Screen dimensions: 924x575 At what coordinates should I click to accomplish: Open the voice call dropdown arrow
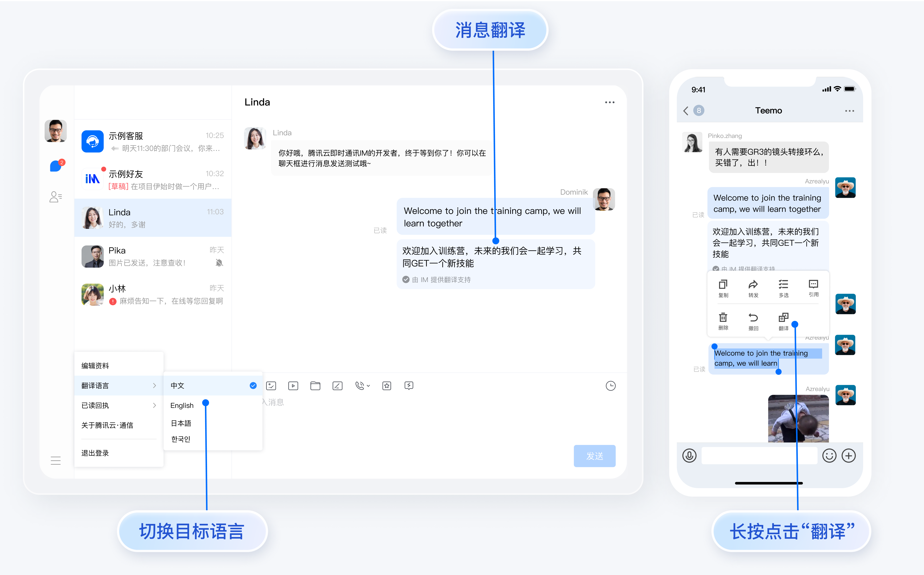[368, 386]
